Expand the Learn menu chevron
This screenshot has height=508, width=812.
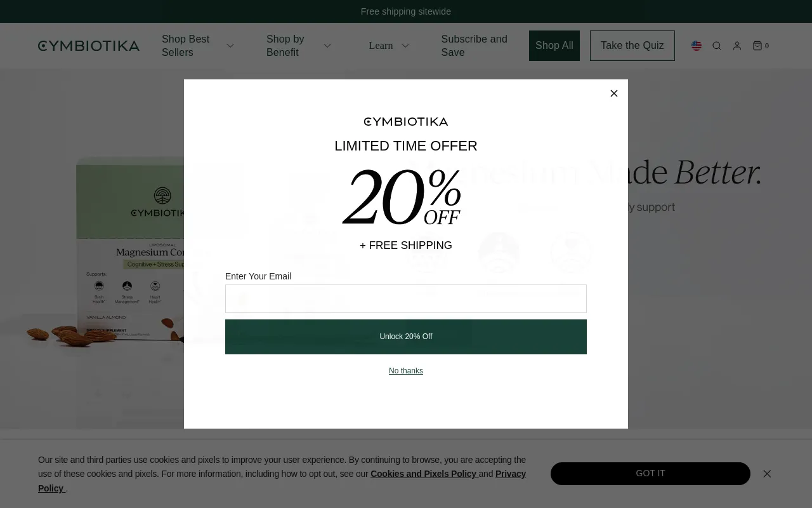pyautogui.click(x=405, y=46)
